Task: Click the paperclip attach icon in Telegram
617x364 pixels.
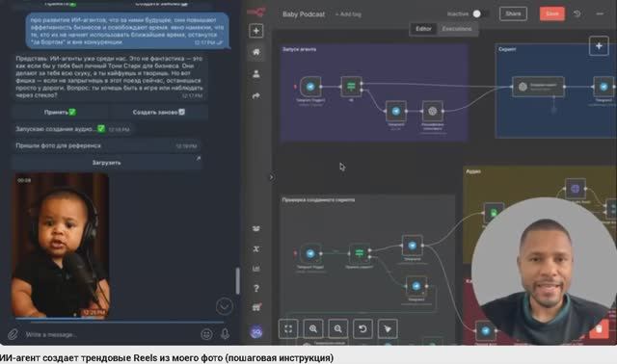Action: (13, 334)
